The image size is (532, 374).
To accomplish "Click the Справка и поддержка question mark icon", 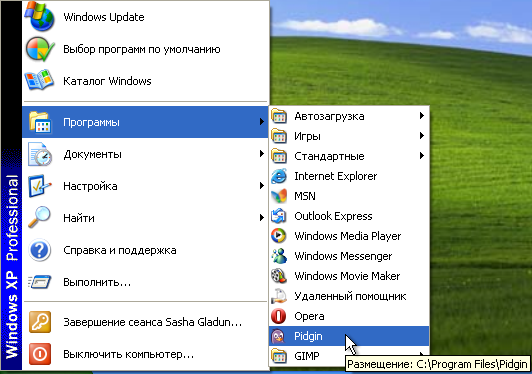I will point(40,250).
